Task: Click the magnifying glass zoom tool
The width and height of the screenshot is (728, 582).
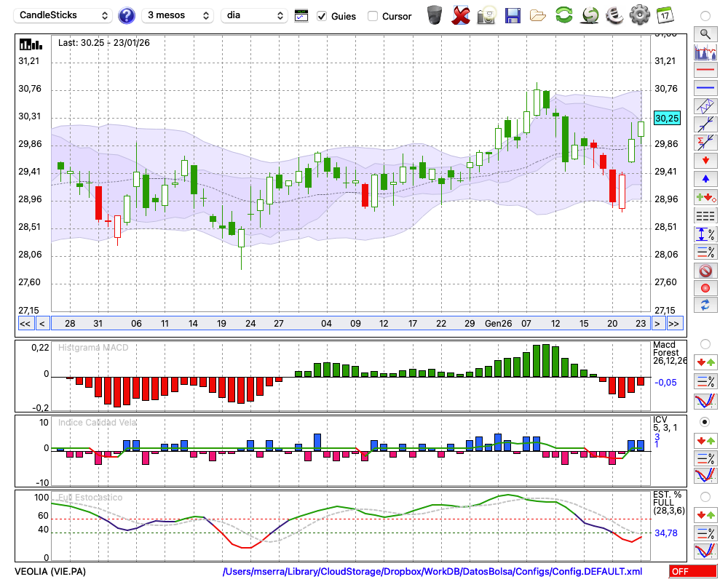Action: pyautogui.click(x=705, y=33)
